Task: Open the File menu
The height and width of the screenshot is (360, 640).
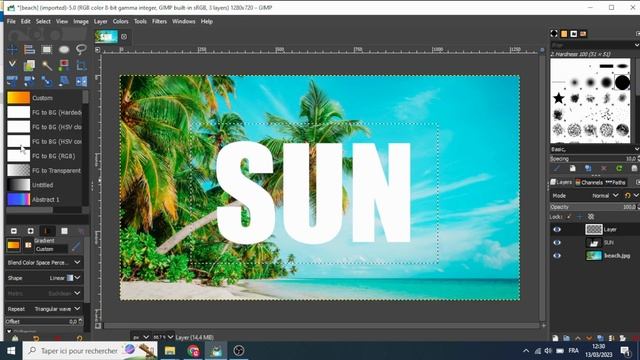Action: click(x=11, y=21)
